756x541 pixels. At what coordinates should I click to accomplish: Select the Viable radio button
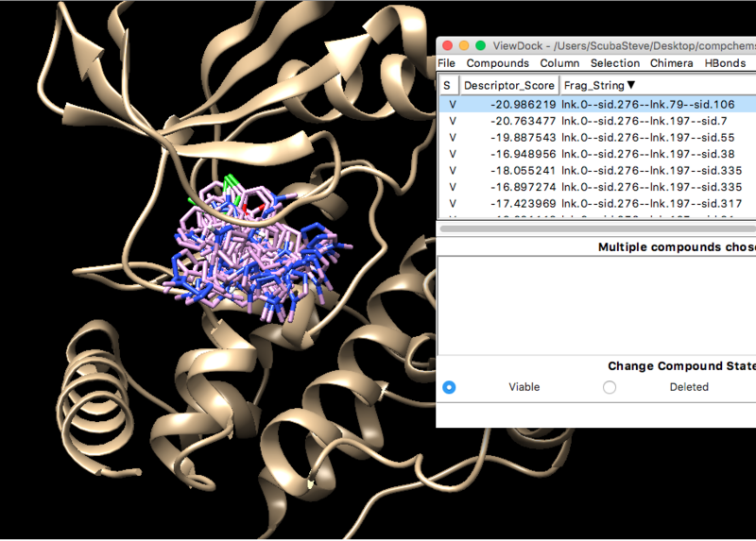click(449, 387)
